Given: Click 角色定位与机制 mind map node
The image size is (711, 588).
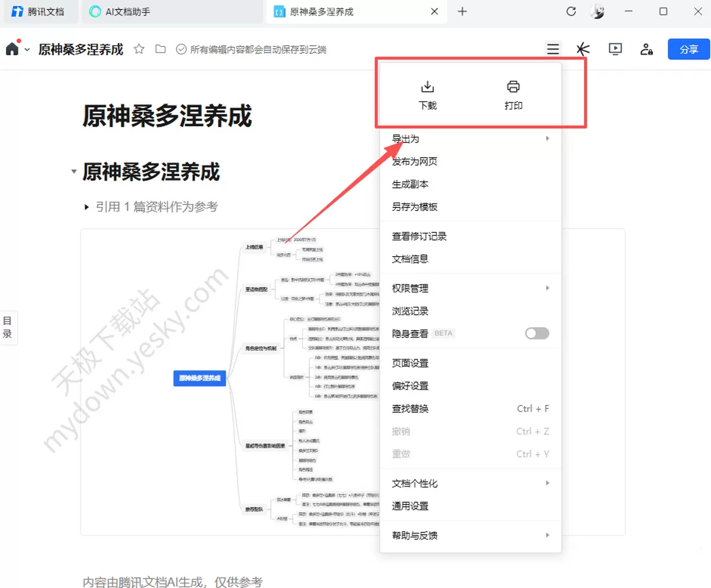Looking at the screenshot, I should coord(261,348).
